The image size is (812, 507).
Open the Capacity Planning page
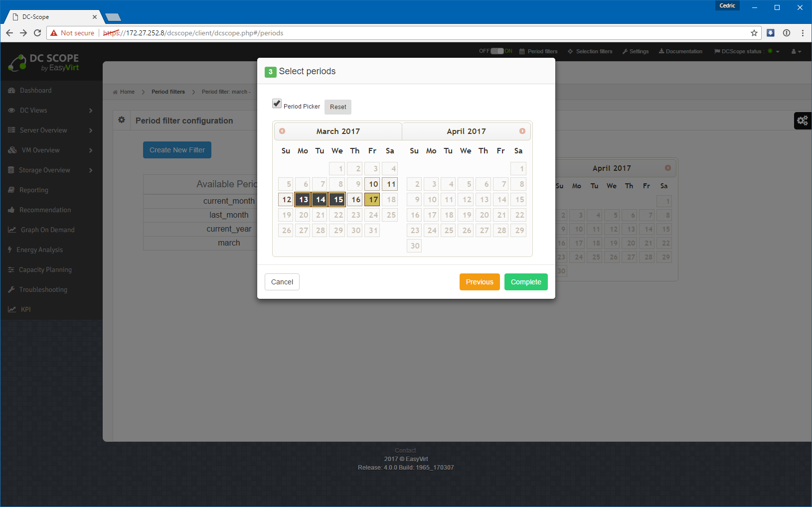coord(45,270)
